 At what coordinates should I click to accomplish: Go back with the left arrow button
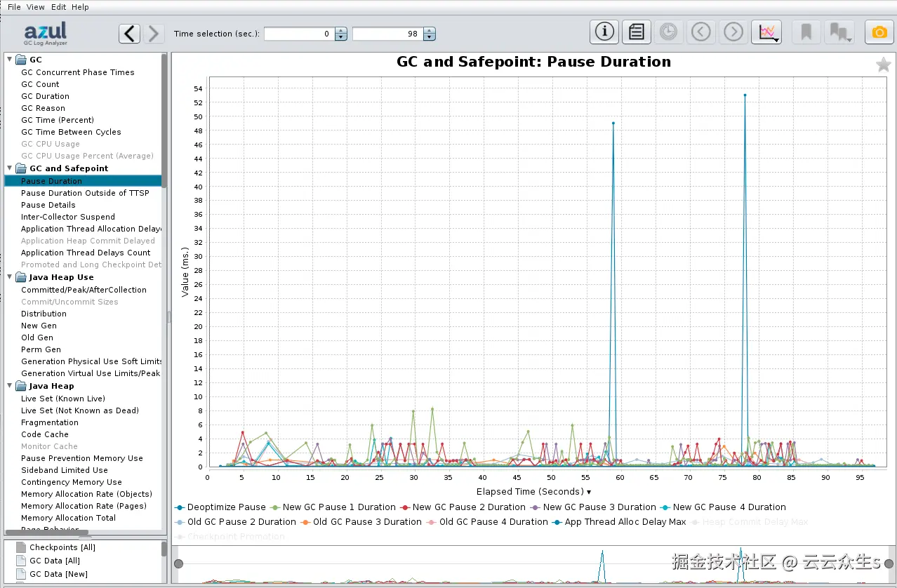point(129,33)
